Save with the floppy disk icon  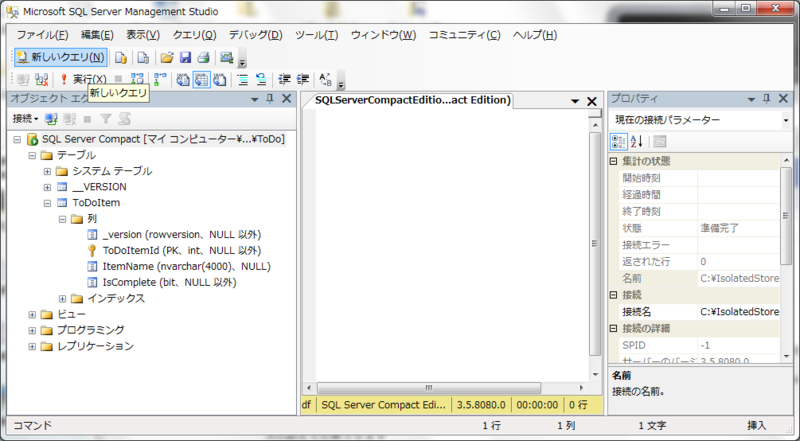tap(185, 58)
